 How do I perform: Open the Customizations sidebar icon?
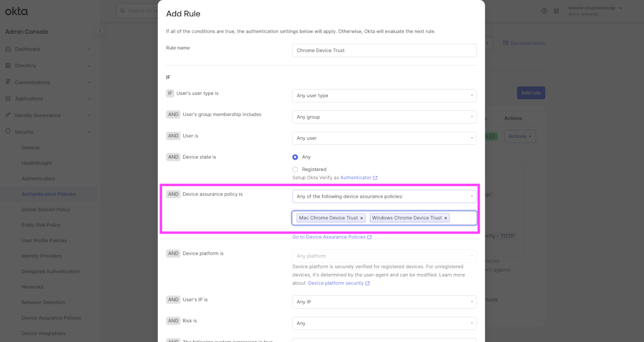coord(8,82)
